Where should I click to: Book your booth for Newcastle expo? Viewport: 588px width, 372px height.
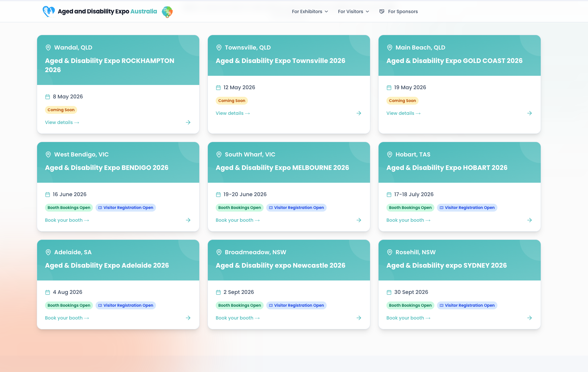point(238,318)
